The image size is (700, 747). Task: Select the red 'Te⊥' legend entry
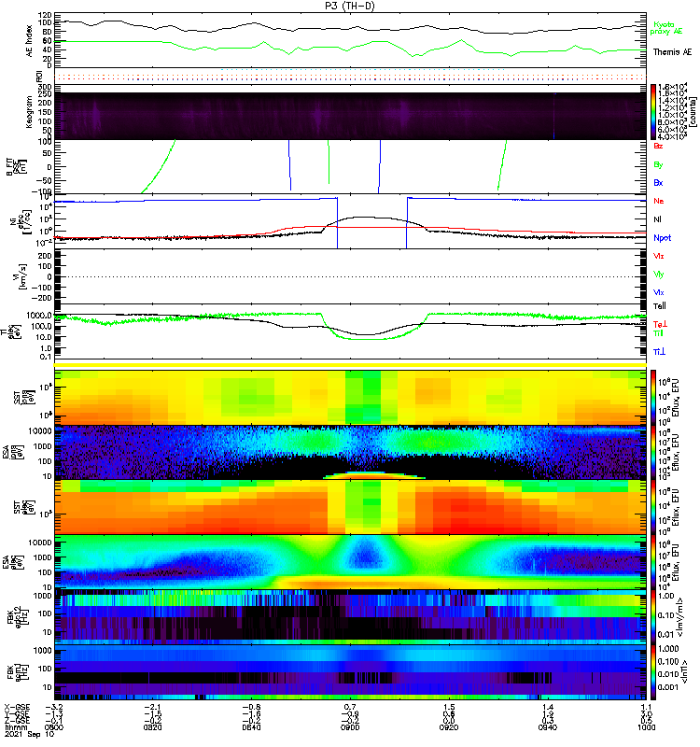pyautogui.click(x=660, y=324)
